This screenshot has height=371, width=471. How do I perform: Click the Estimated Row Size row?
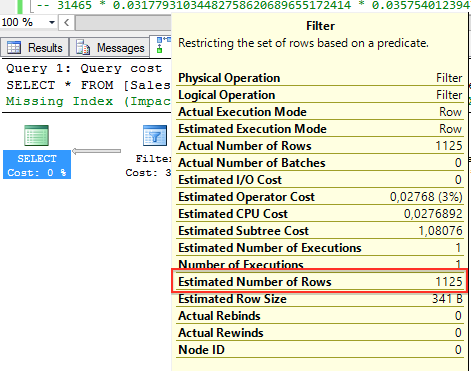point(320,299)
